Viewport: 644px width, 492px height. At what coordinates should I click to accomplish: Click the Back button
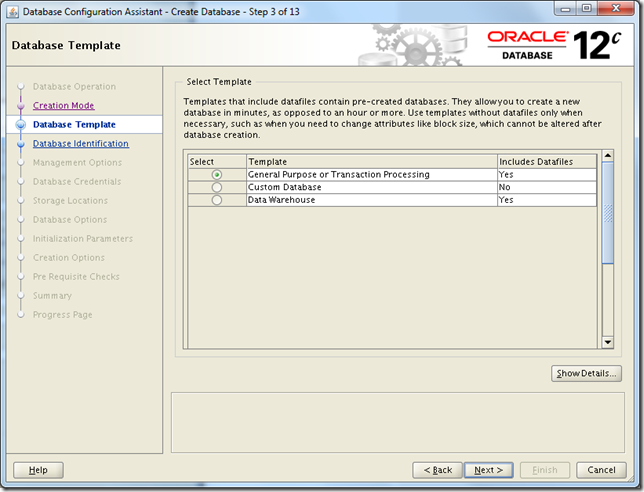click(x=438, y=470)
